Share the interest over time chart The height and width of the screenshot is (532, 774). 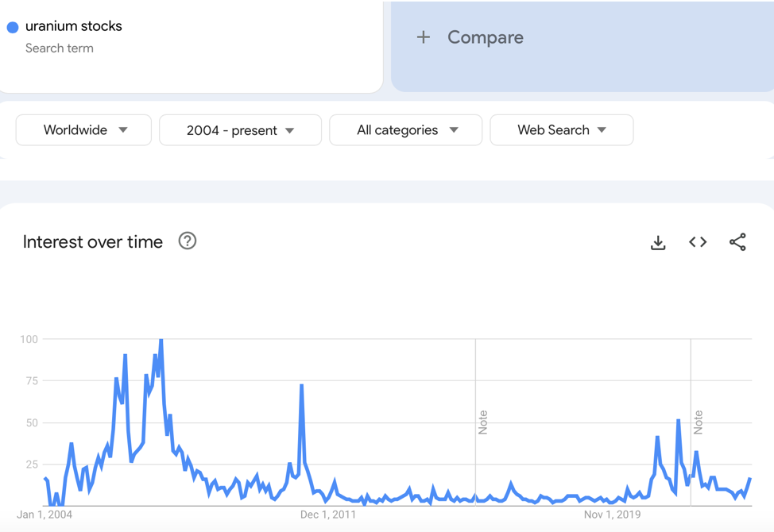pyautogui.click(x=737, y=242)
